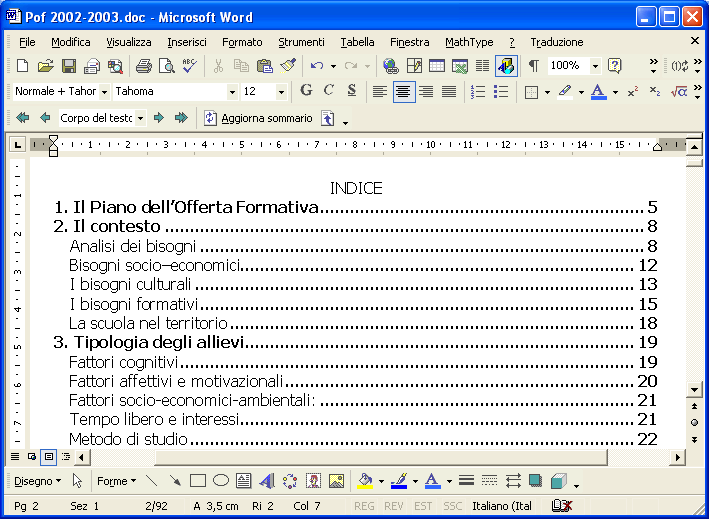Jump to the sommario with the page arrow icon
This screenshot has width=709, height=519.
(x=328, y=118)
